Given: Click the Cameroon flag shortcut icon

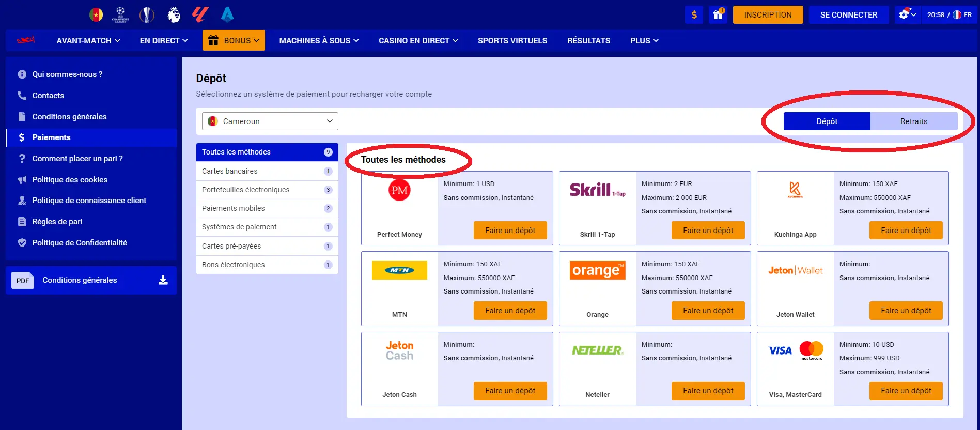Looking at the screenshot, I should tap(96, 15).
